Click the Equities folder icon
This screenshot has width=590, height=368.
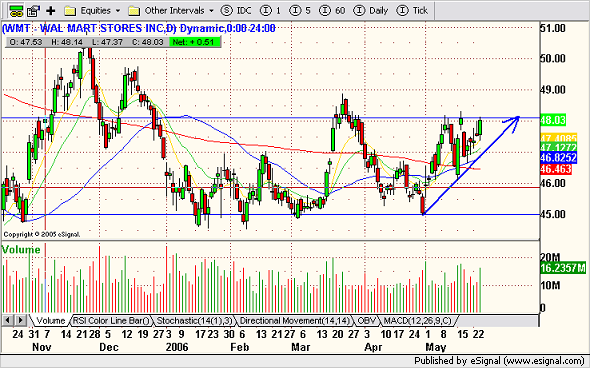click(70, 11)
